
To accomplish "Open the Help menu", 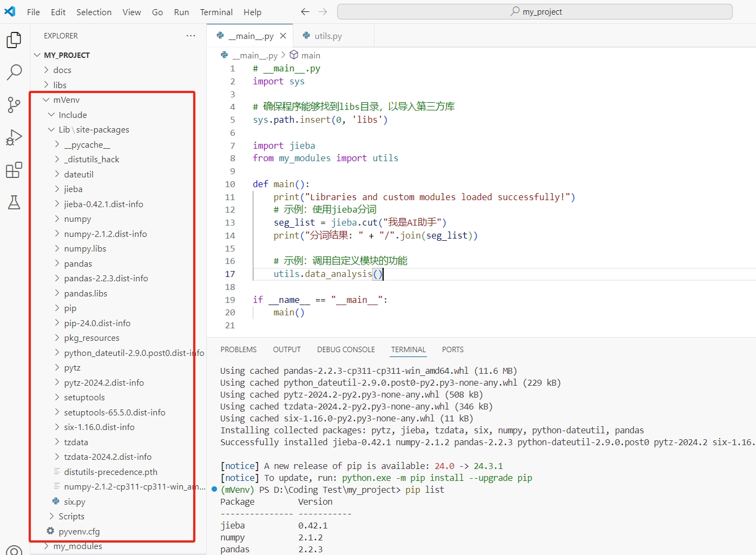I will [253, 12].
